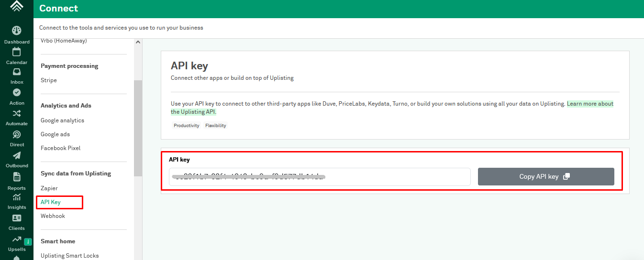
Task: Click 'Connect other apps or build' subtitle
Action: coord(232,78)
